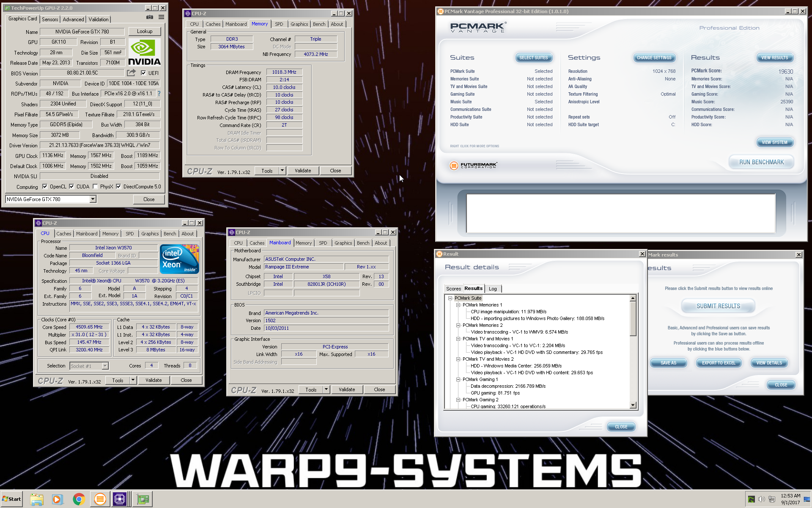This screenshot has width=812, height=508.
Task: Select the 'CPU image manipulation: 11.979 MB/s' row
Action: pos(508,312)
